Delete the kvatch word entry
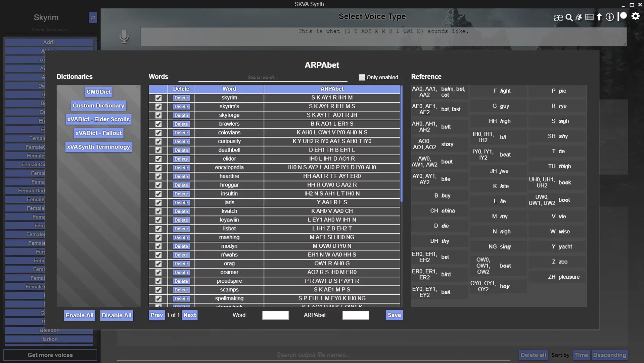 tap(181, 211)
